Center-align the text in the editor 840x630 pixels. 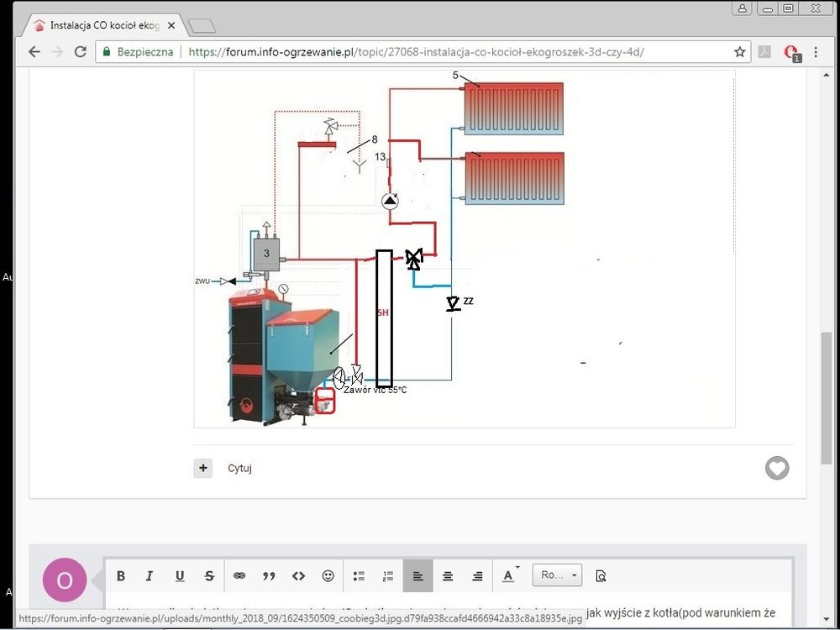[448, 576]
